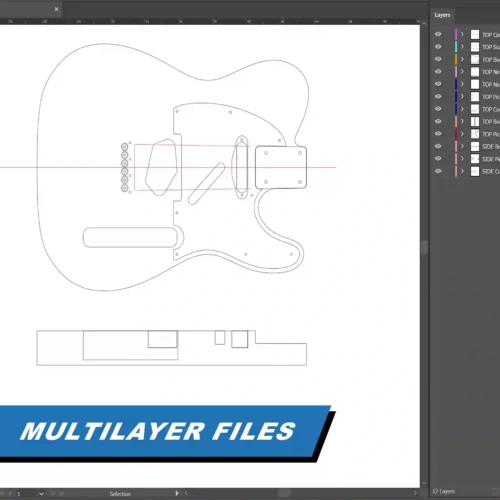Viewport: 500px width, 500px height.
Task: Open the status bar Selection arrow menu
Action: tap(177, 493)
